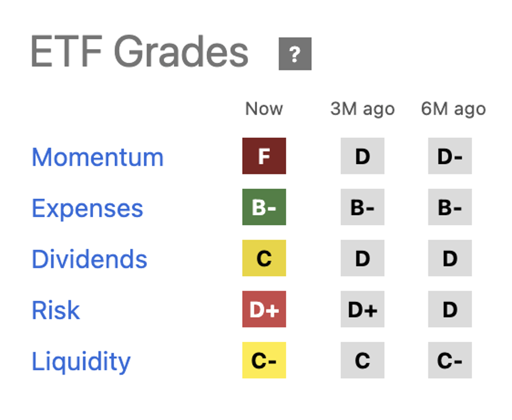Click the current Momentum F grade badge
The width and height of the screenshot is (512, 420).
coord(264,156)
